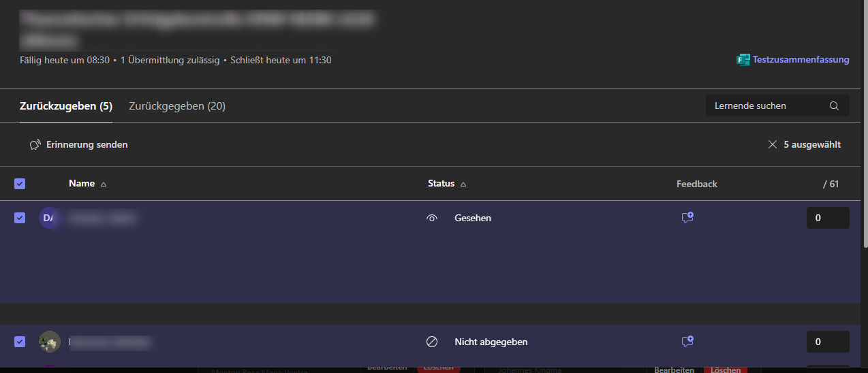Click the Lernende suchen search field
This screenshot has height=373, width=868.
(x=777, y=106)
